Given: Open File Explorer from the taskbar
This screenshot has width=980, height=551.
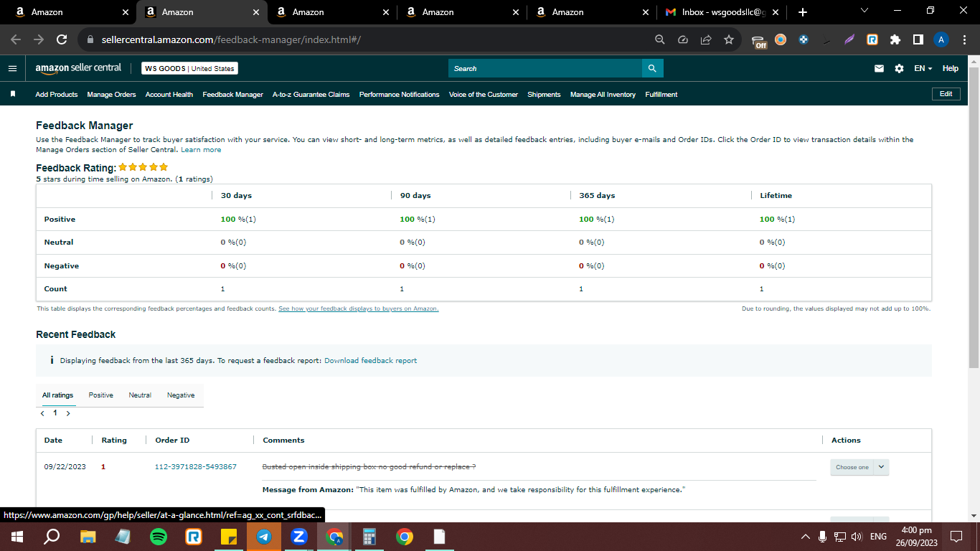Looking at the screenshot, I should [88, 536].
